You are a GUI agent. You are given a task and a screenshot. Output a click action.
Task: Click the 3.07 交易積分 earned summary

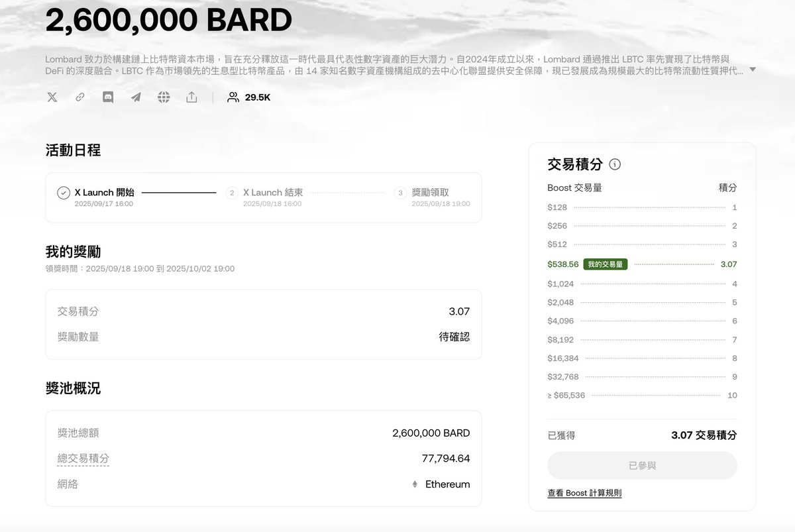pos(704,435)
